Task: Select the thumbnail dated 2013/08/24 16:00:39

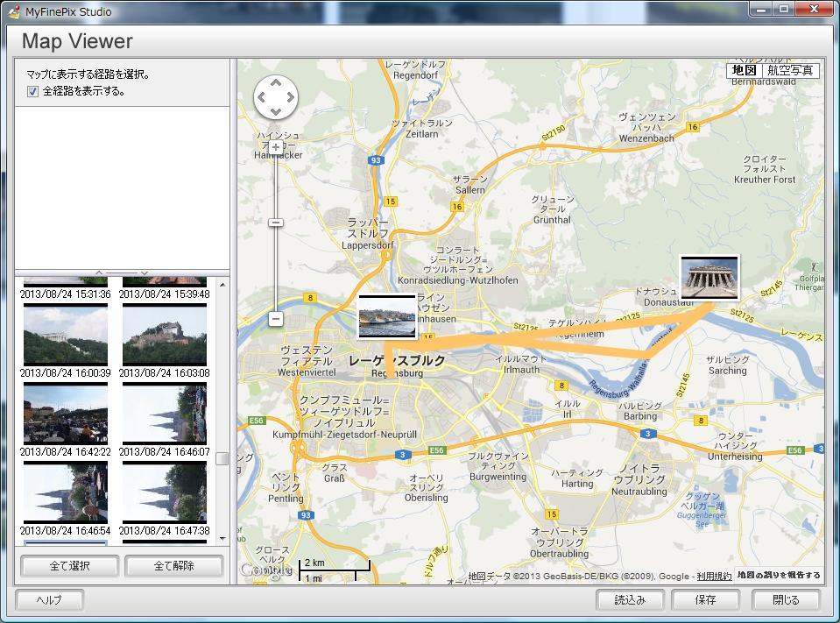Action: (x=66, y=336)
